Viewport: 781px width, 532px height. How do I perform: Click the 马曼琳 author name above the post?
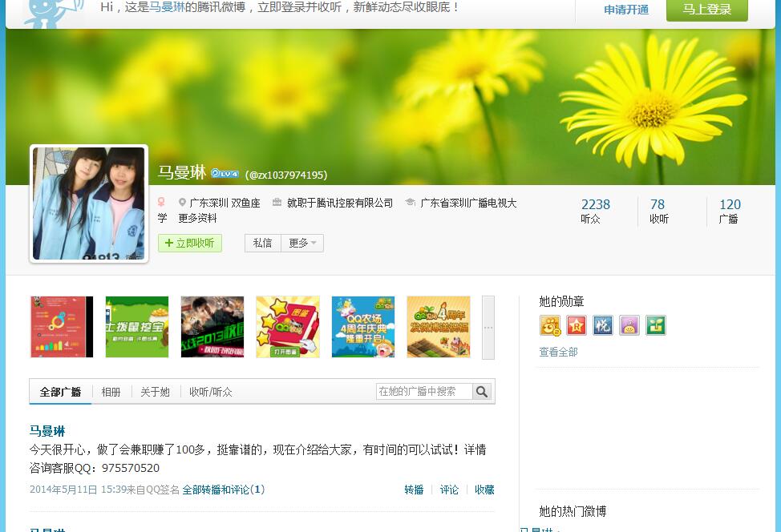[x=47, y=431]
